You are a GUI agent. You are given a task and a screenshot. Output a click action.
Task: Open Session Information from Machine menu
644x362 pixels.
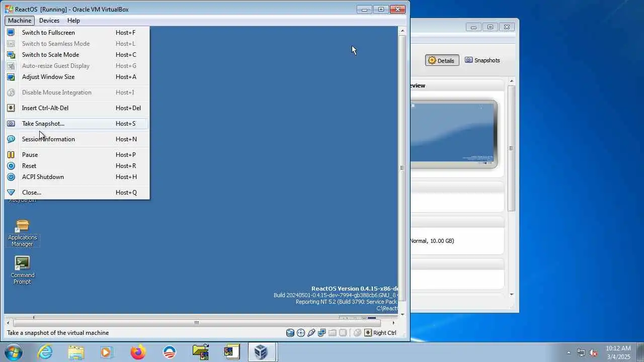point(77,139)
